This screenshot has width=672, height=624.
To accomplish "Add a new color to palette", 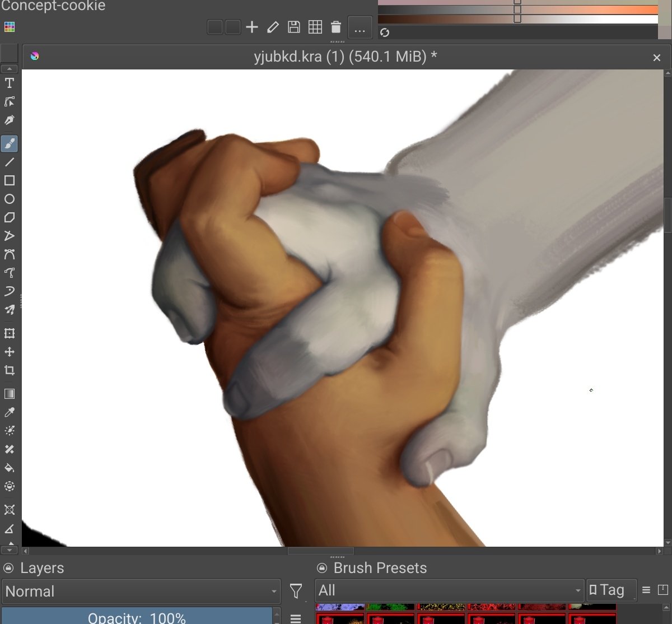I will 252,27.
